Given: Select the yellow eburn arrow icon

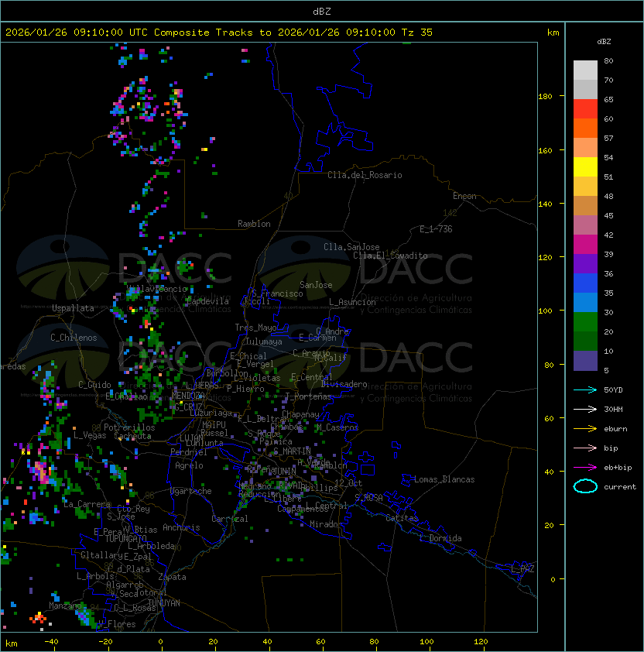Looking at the screenshot, I should click(x=586, y=428).
